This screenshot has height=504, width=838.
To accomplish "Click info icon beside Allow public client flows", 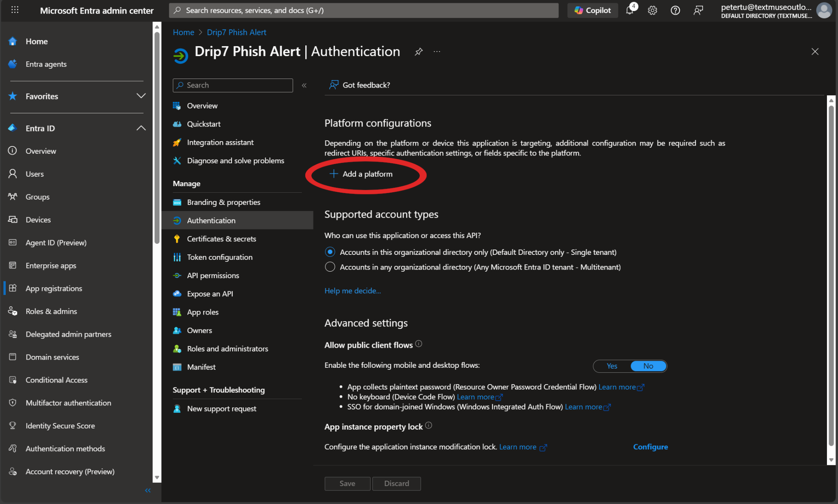I will [419, 344].
